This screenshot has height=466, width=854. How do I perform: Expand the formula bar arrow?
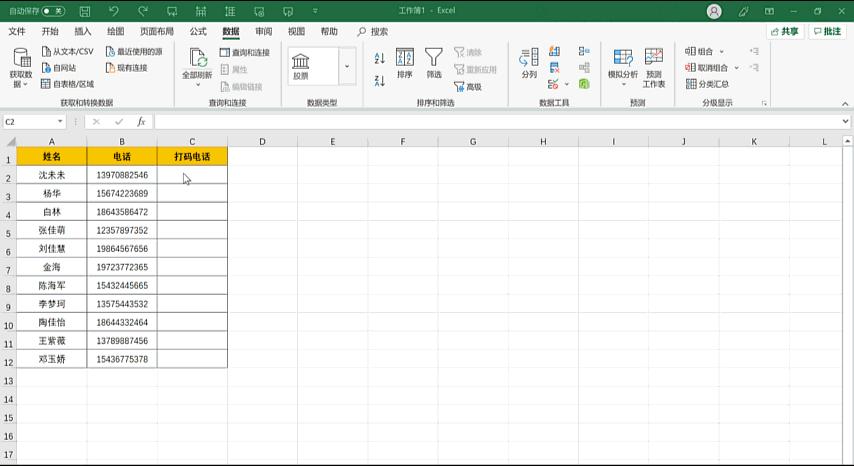845,121
